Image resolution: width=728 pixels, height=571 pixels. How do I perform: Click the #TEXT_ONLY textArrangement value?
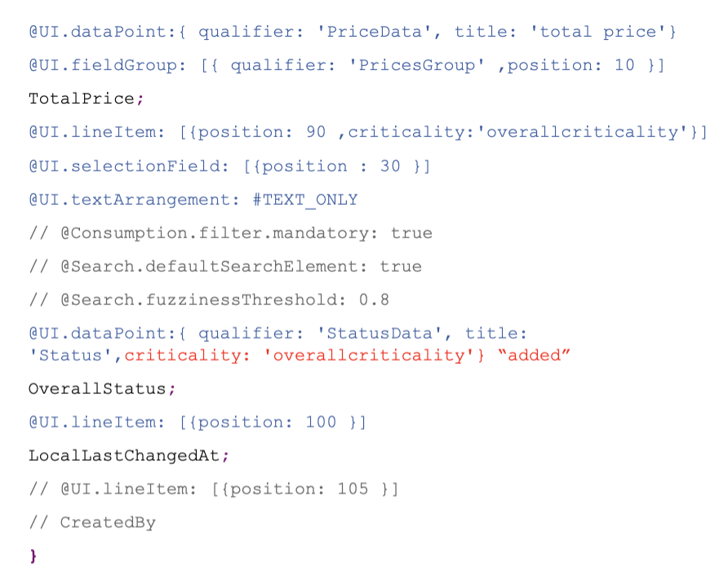click(x=305, y=200)
